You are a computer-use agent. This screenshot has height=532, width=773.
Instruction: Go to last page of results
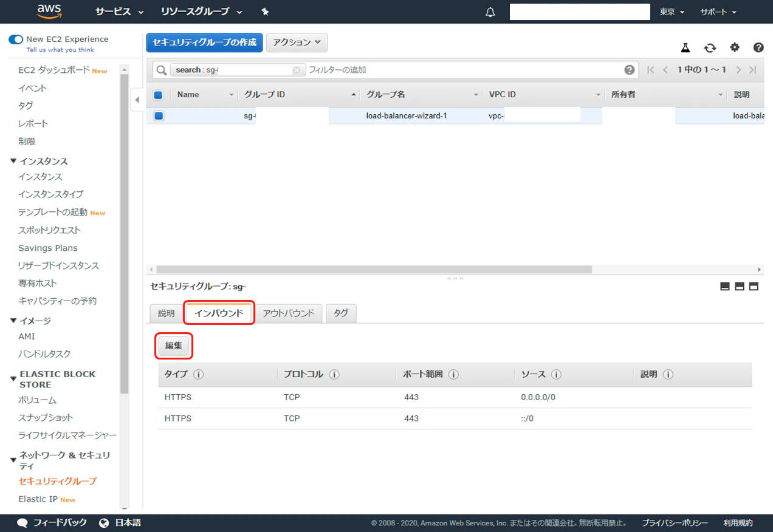[x=753, y=70]
